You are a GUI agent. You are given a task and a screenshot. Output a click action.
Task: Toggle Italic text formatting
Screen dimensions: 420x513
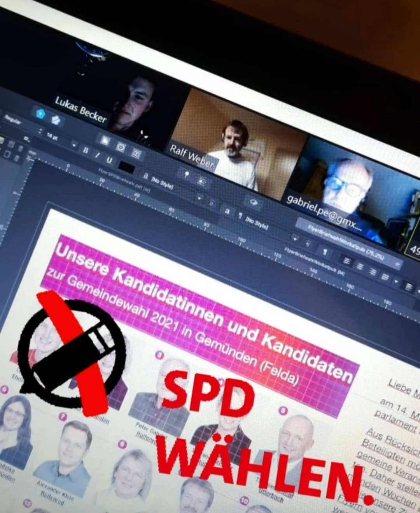[x=98, y=155]
